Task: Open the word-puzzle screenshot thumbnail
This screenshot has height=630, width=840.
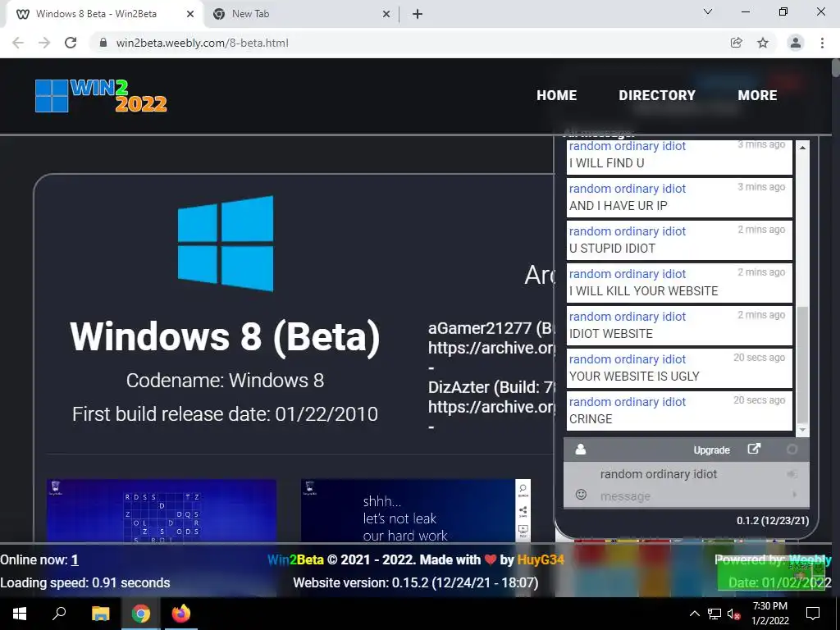Action: click(162, 511)
